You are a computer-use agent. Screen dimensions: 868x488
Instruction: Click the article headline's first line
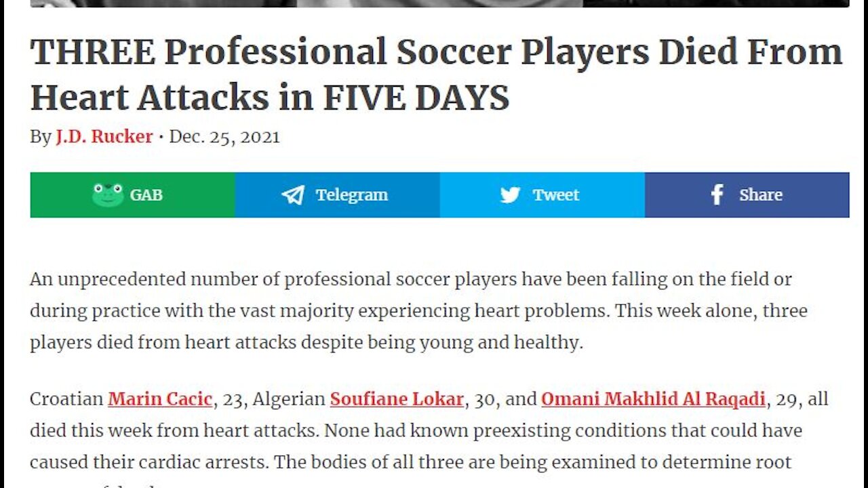click(436, 53)
